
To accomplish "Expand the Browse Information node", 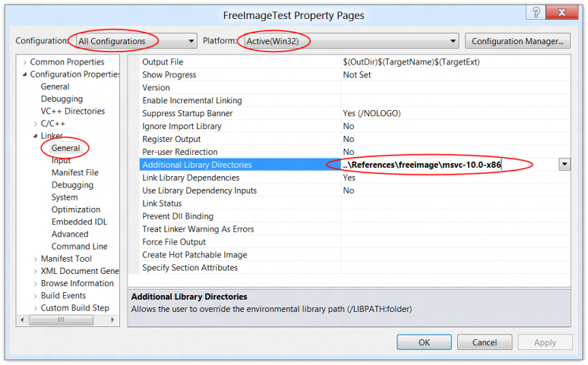I will coord(35,284).
